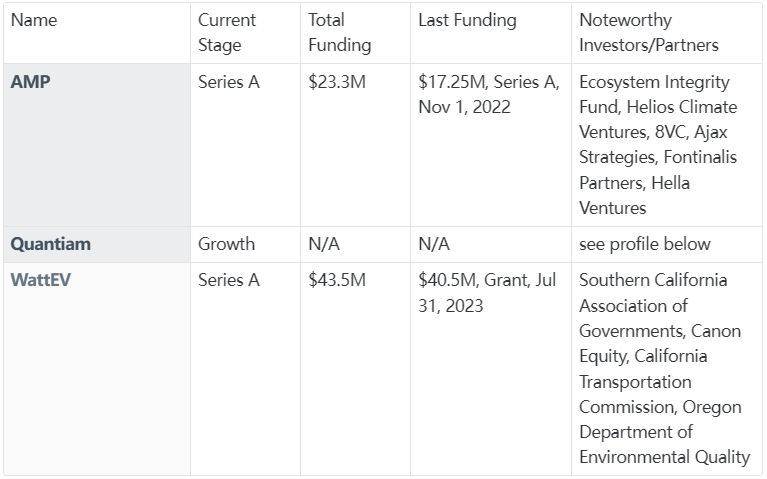767x479 pixels.
Task: Click the Southern California Association investors cell
Action: click(667, 369)
